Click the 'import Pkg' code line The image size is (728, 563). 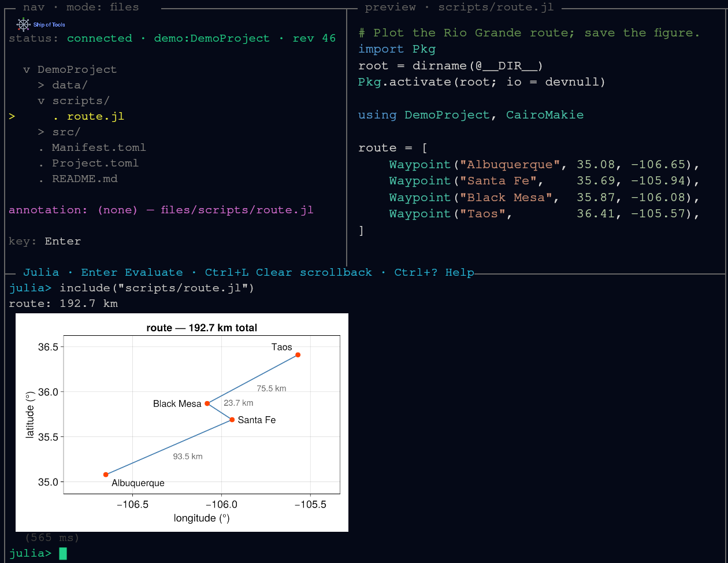click(397, 49)
